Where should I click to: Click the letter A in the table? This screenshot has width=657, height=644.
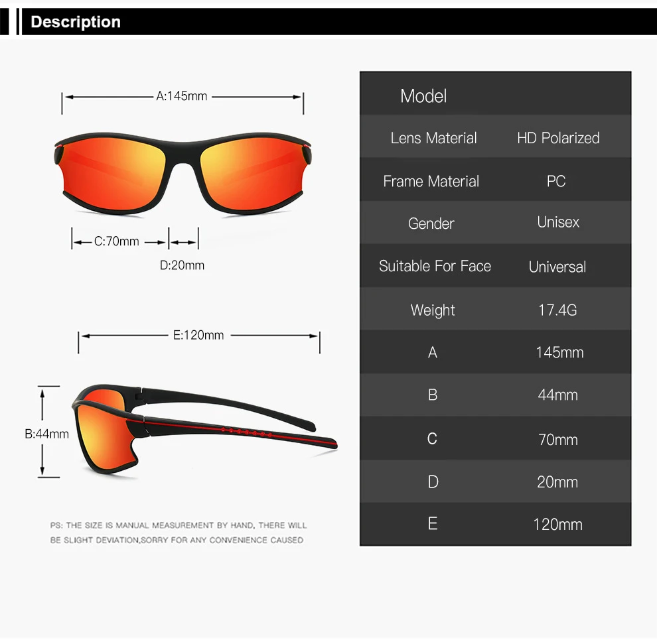433,353
